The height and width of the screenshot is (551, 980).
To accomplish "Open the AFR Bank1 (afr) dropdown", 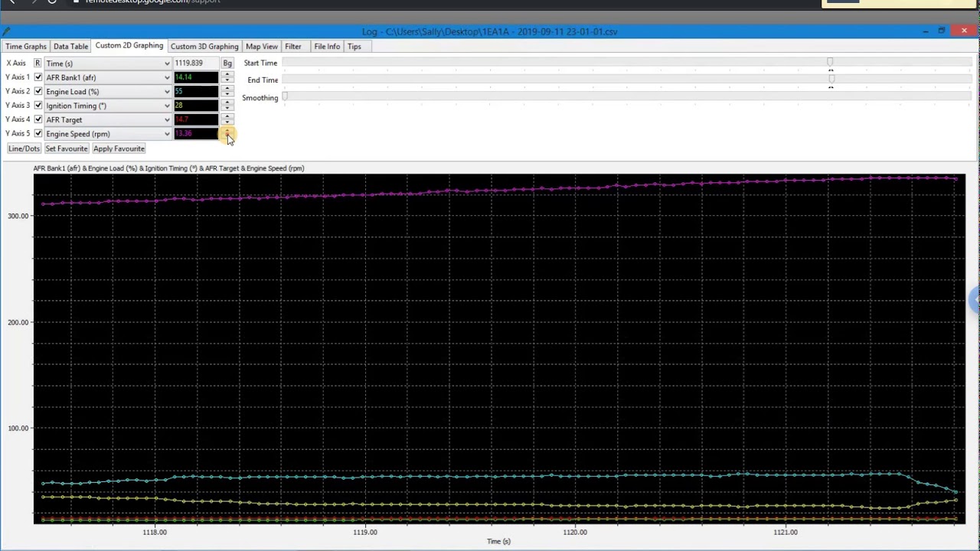I will click(107, 77).
